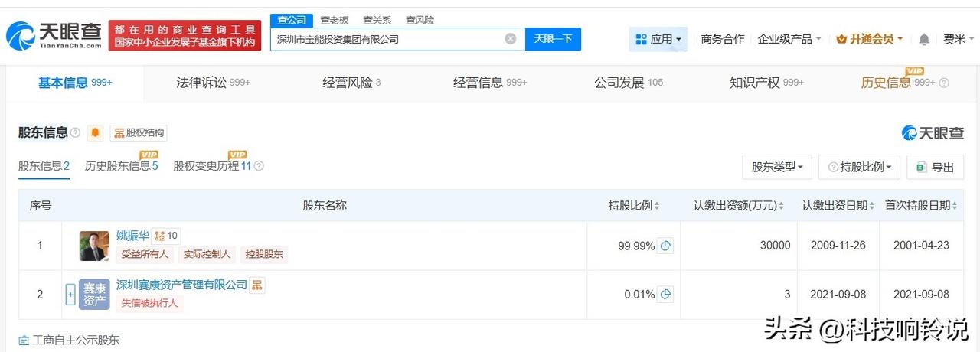Open the notification bell in header

[924, 39]
